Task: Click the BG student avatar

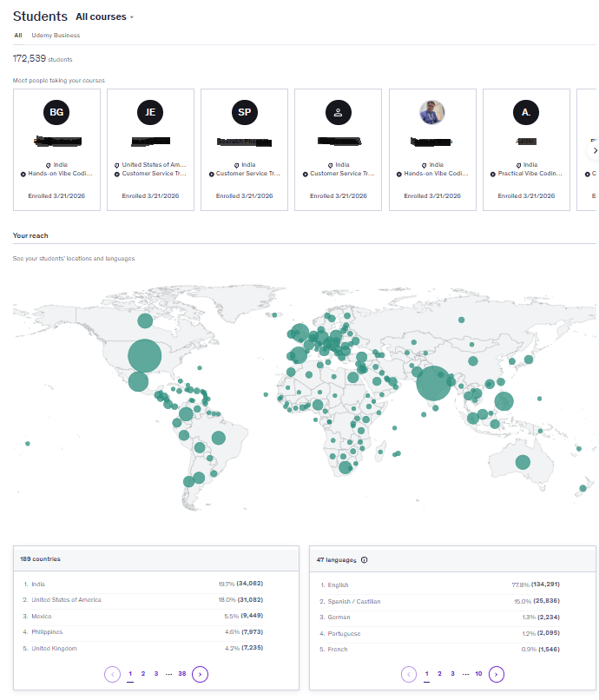Action: 56,112
